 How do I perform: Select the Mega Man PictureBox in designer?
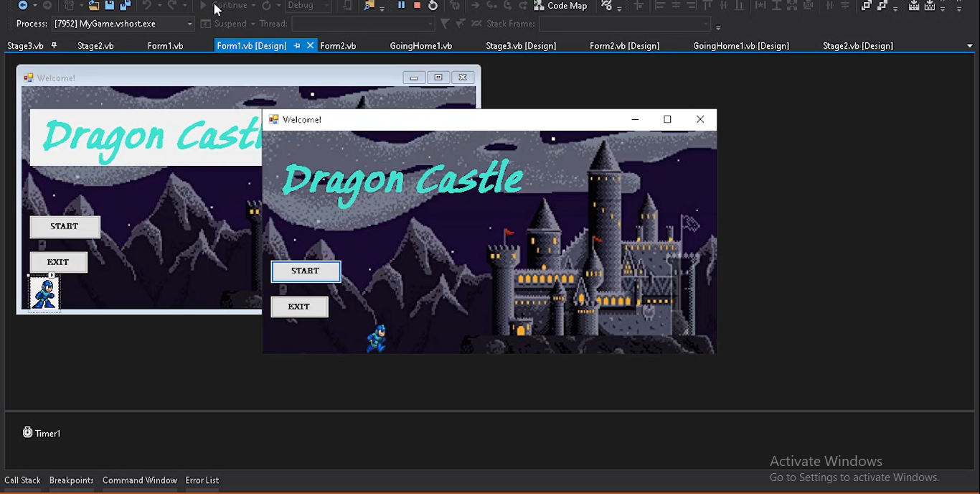coord(44,294)
